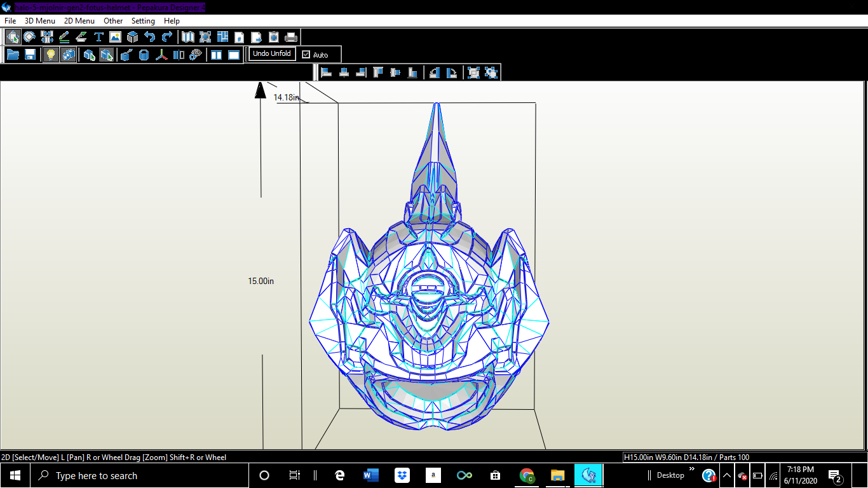Image resolution: width=868 pixels, height=488 pixels.
Task: Click the ungroup parts icon
Action: (491, 72)
